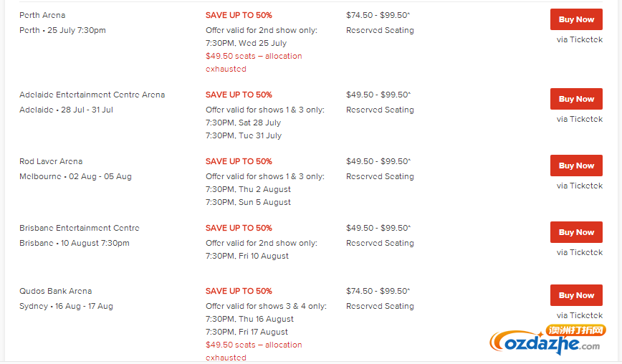Image resolution: width=622 pixels, height=364 pixels.
Task: Click the Perth allocation exhausted red notice
Action: tap(254, 62)
